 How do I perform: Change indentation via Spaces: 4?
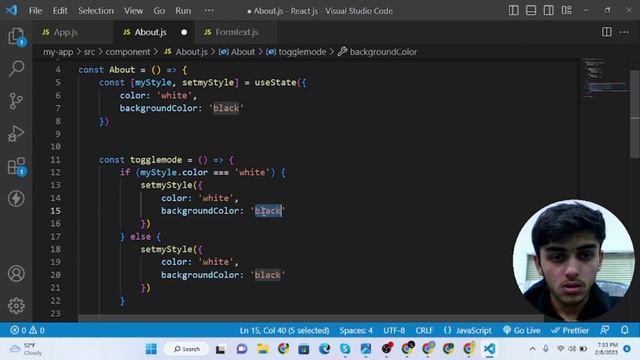[x=356, y=330]
